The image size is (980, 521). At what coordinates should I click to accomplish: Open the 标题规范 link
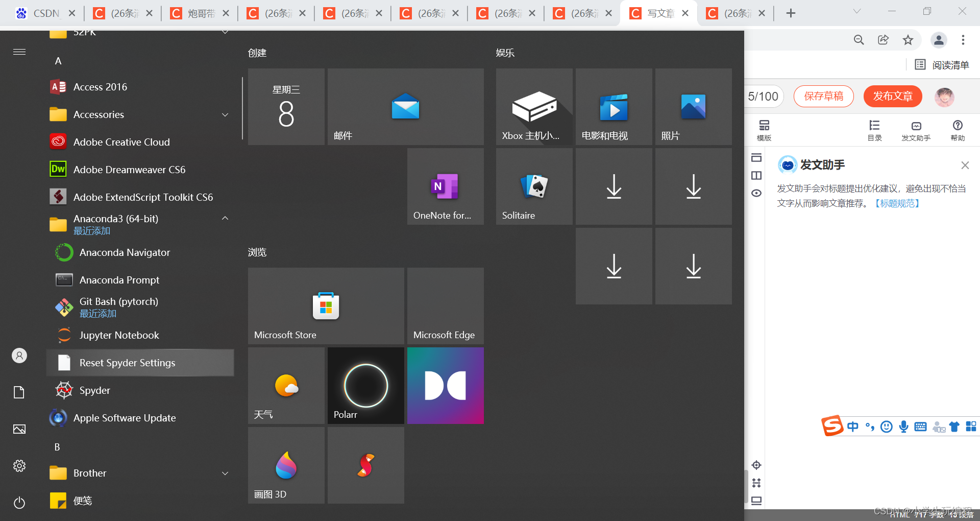point(898,203)
